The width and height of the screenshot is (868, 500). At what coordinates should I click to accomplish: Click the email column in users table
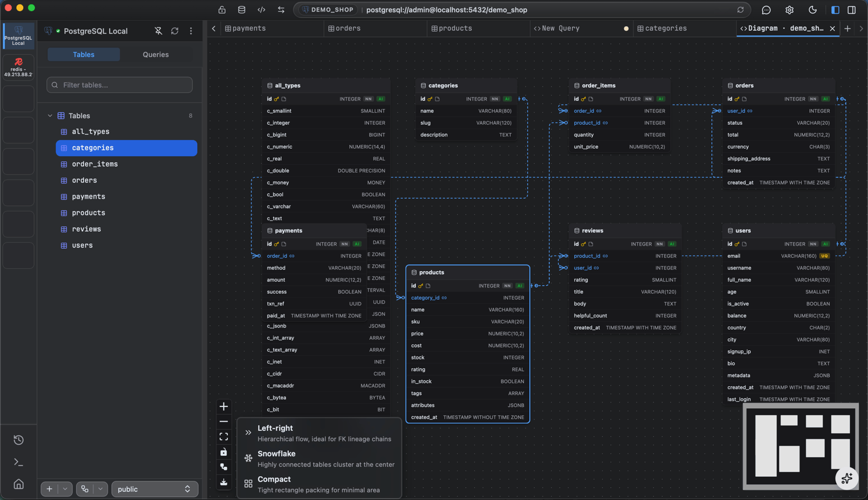(x=779, y=256)
